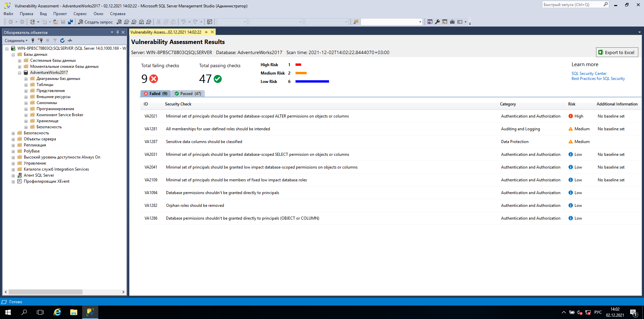Screen dimensions: 644x319
Task: Open the find combo box dropdown arrow
Action: 420,22
